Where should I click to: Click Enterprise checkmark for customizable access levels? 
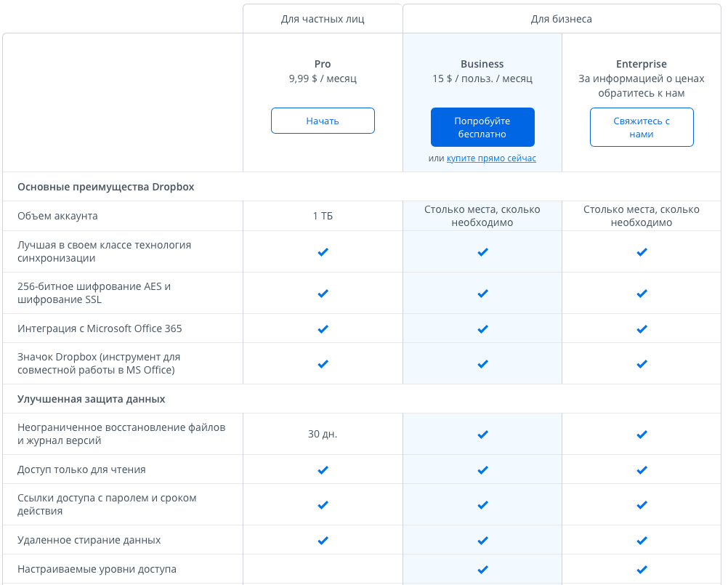[x=642, y=570]
